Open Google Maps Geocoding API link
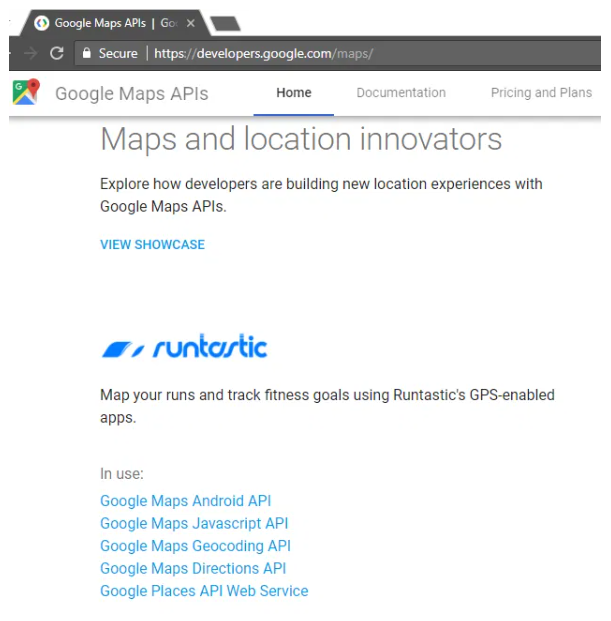Screen dimensions: 611x621 [195, 546]
